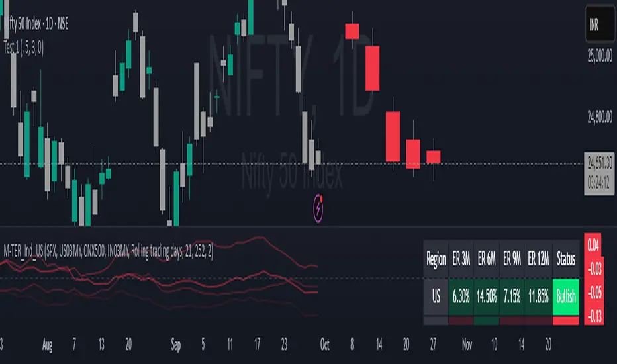Click the Sep label on time axis
Viewport: 617px width, 364px height.
[x=176, y=345]
